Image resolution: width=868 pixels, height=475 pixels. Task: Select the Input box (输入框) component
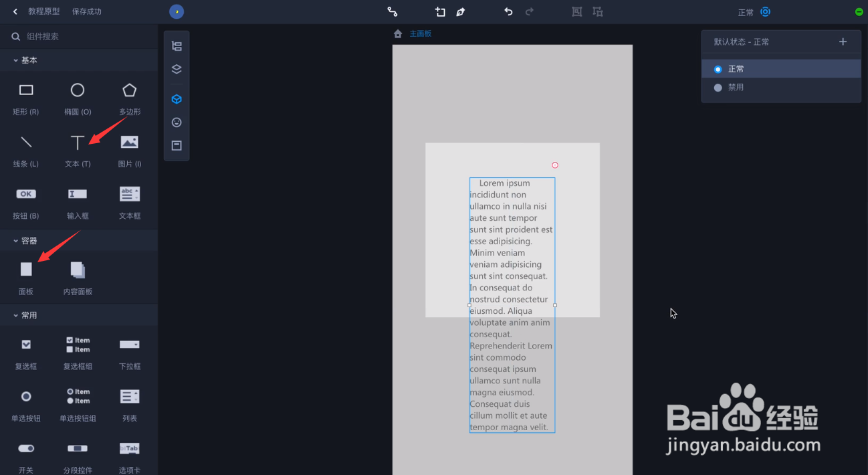(78, 201)
